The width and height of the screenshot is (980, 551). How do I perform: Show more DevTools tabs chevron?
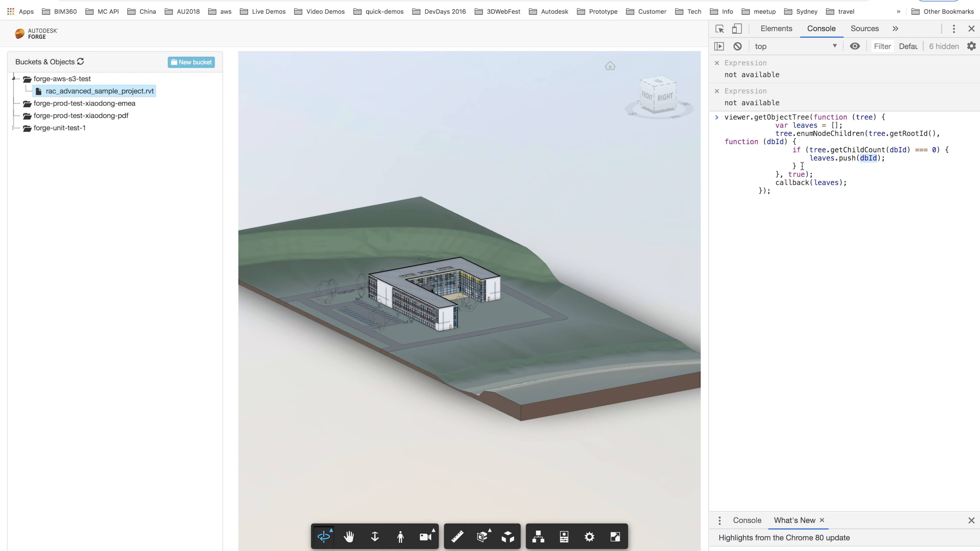pos(895,29)
